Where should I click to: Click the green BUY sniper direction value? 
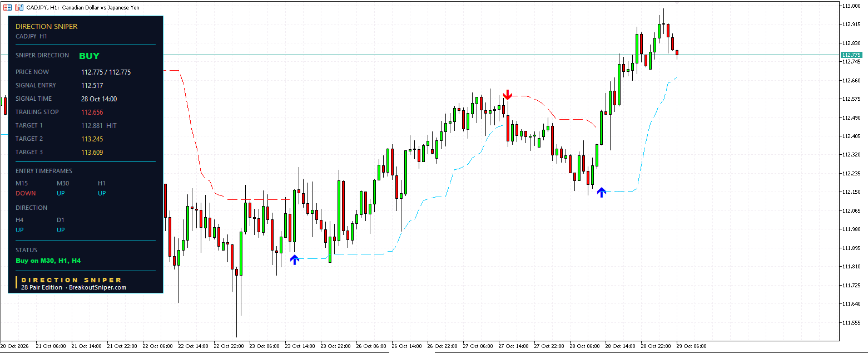coord(89,56)
